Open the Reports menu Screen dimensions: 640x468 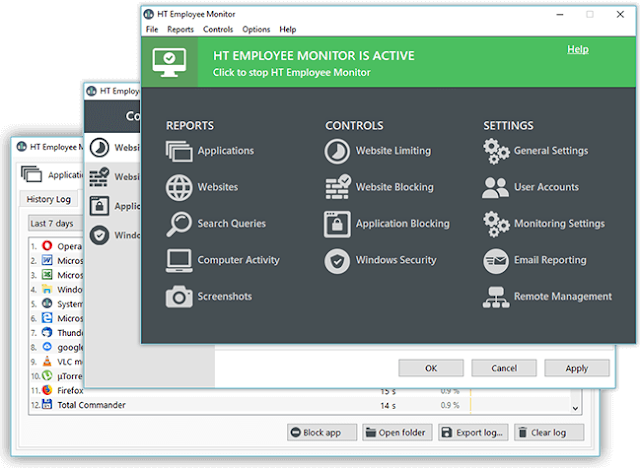coord(180,29)
